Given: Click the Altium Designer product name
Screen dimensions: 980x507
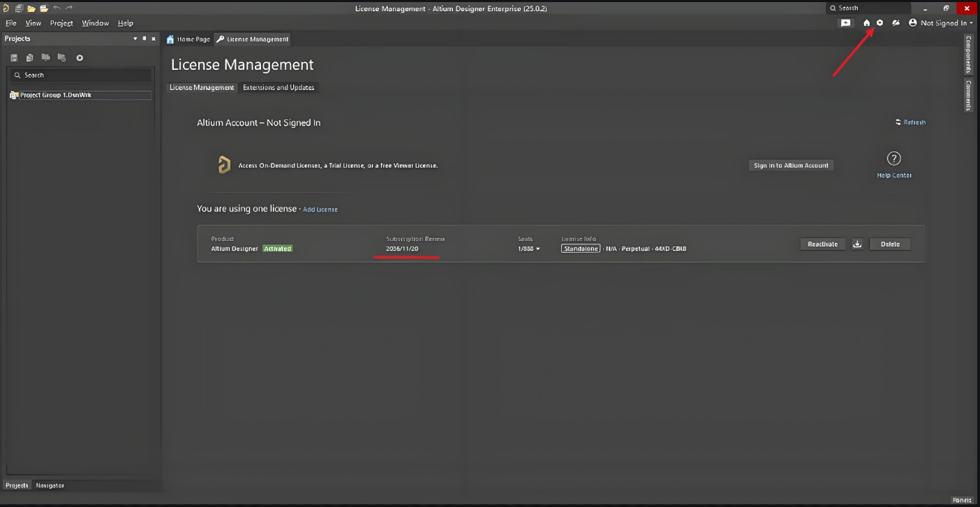Looking at the screenshot, I should [235, 249].
